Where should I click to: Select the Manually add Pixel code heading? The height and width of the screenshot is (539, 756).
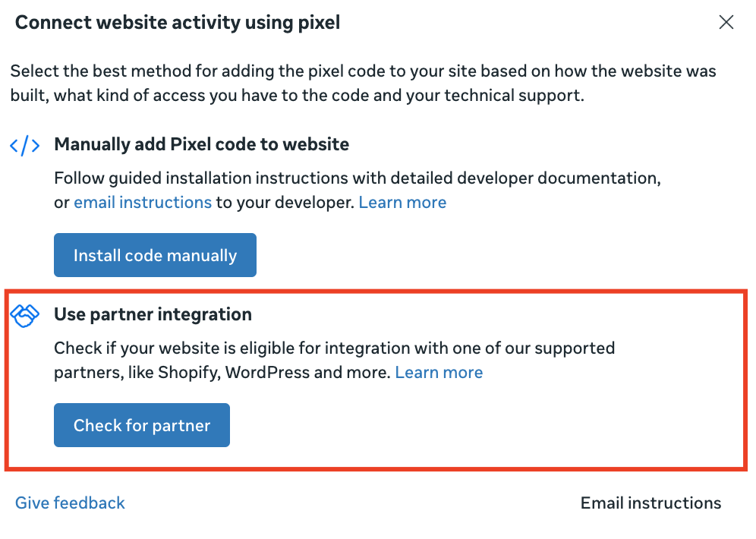201,144
